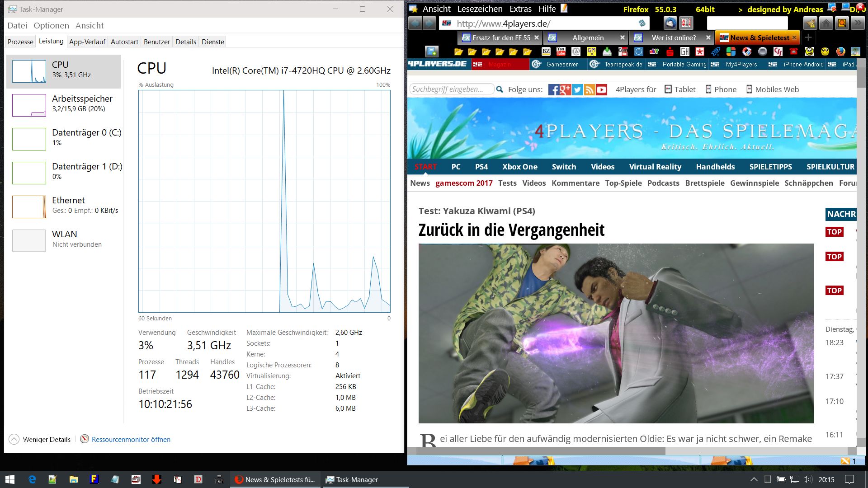Click the eBay bookmark icon
The width and height of the screenshot is (868, 488).
654,52
